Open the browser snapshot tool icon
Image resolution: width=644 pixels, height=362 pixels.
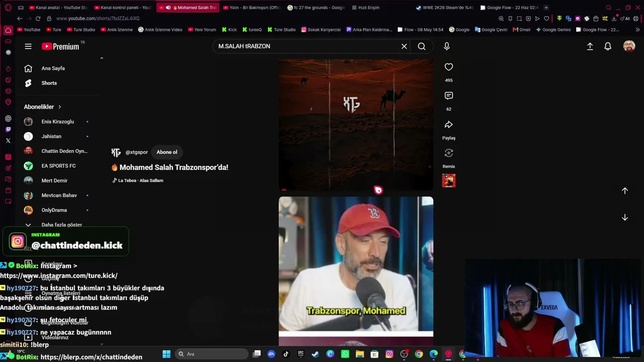coord(519,19)
